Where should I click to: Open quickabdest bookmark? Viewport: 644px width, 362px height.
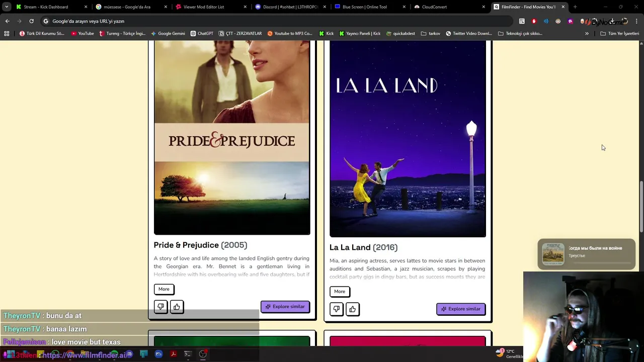click(x=400, y=34)
